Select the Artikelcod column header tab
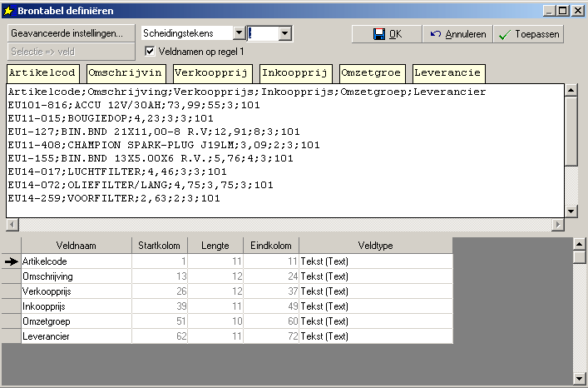Image resolution: width=588 pixels, height=388 pixels. pos(43,72)
